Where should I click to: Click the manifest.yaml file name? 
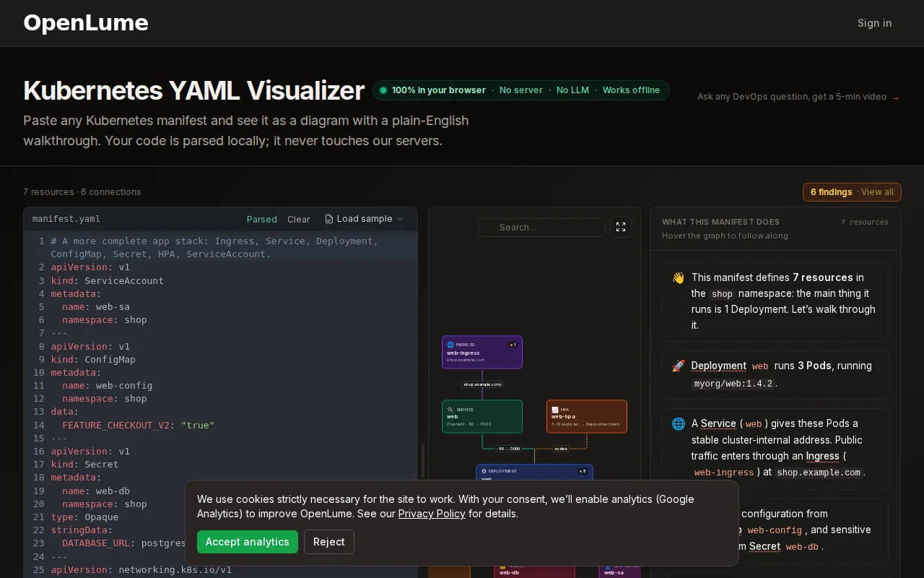[66, 219]
